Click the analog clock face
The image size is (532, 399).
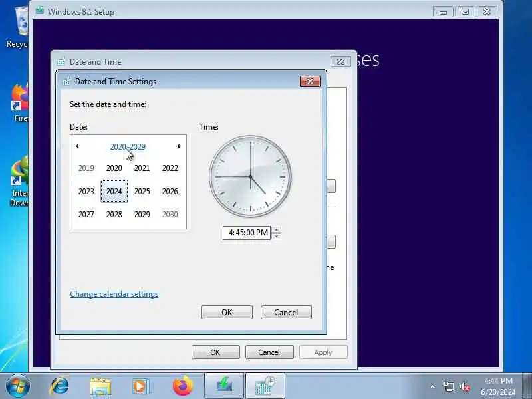(251, 176)
